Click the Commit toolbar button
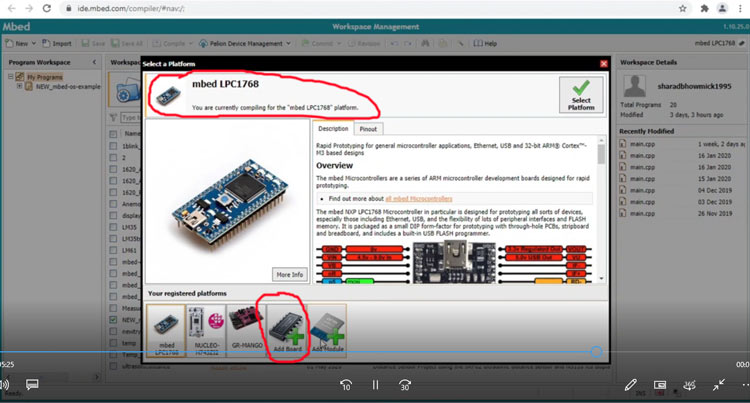The image size is (750, 403). tap(317, 44)
